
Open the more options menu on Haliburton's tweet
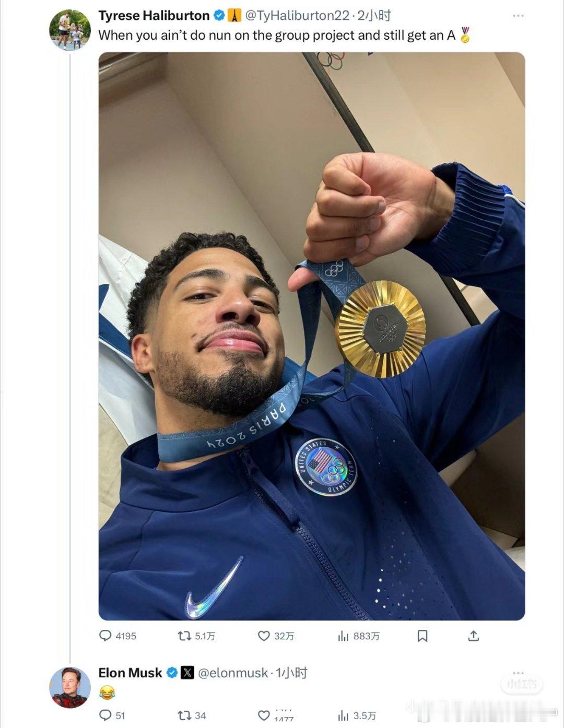(x=518, y=16)
